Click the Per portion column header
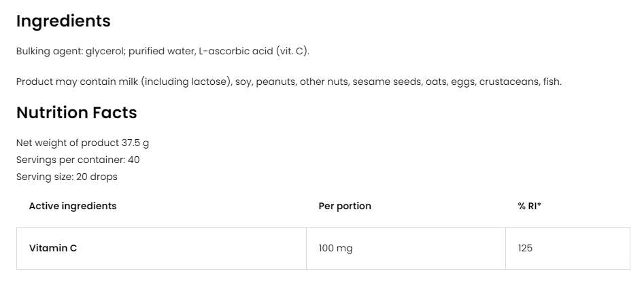644x284 pixels. point(345,206)
